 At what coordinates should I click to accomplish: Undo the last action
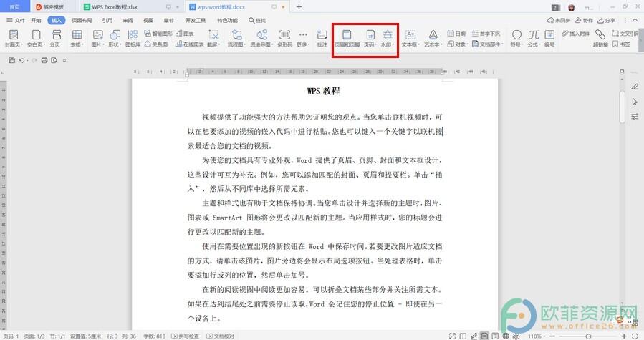[21, 60]
